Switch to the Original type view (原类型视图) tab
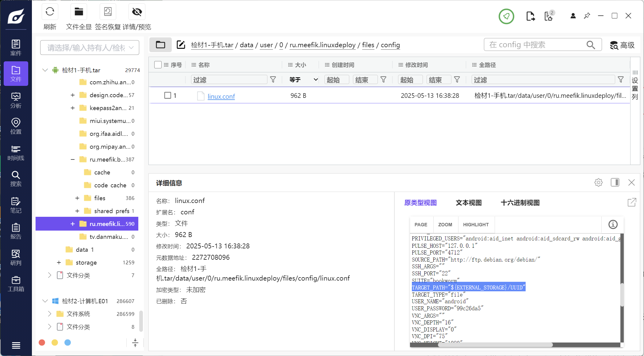This screenshot has height=356, width=644. pyautogui.click(x=420, y=203)
